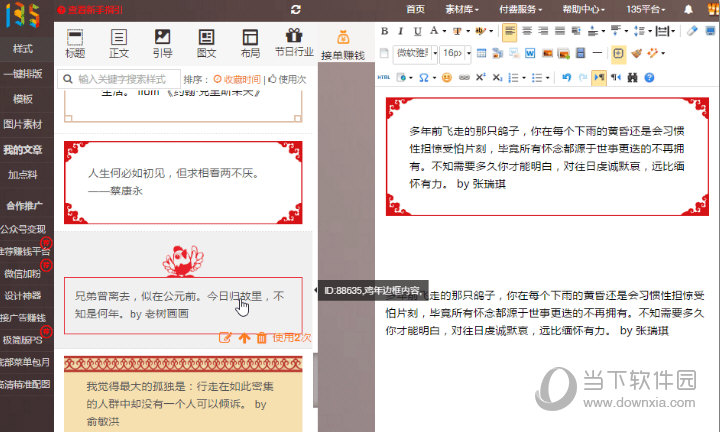The height and width of the screenshot is (432, 720).
Task: Click the align left icon
Action: [510, 31]
